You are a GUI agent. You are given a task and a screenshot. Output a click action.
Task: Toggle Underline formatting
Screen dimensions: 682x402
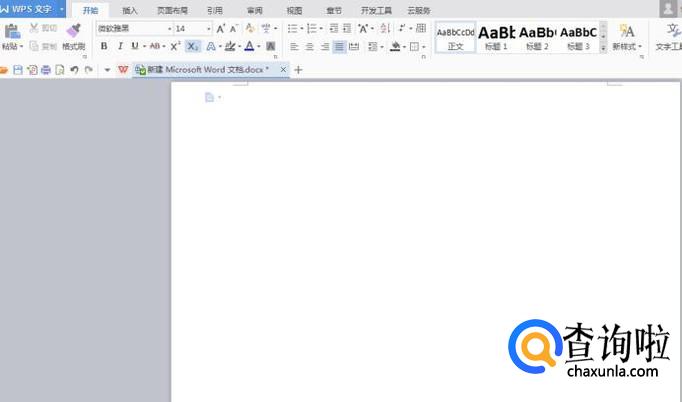tap(135, 46)
